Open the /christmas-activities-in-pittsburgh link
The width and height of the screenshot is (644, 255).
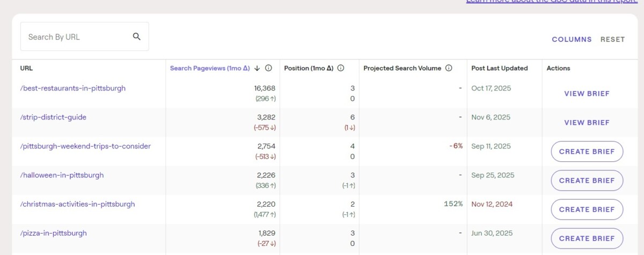pos(77,204)
